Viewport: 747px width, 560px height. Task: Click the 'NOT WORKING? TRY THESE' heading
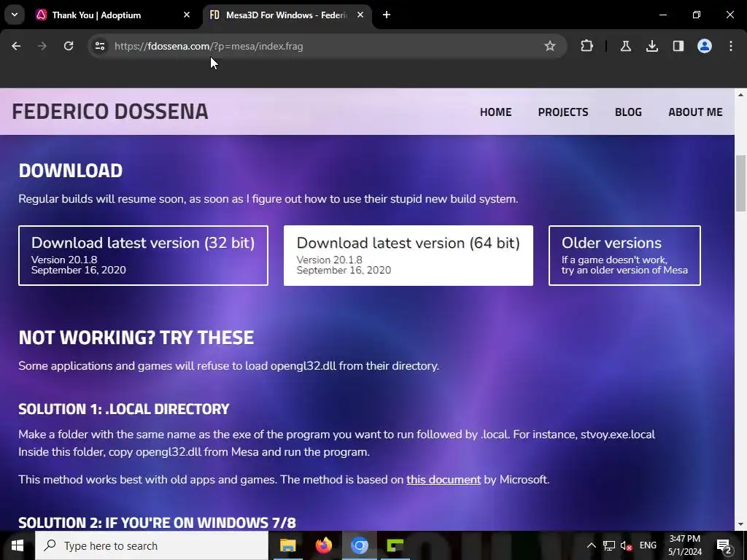[x=136, y=338]
